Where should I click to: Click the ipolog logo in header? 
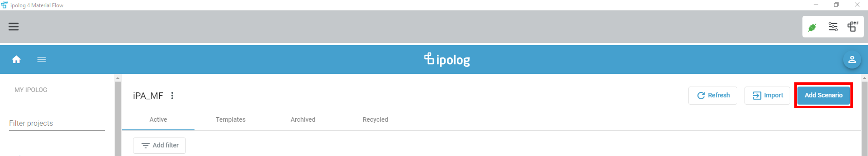pyautogui.click(x=447, y=60)
